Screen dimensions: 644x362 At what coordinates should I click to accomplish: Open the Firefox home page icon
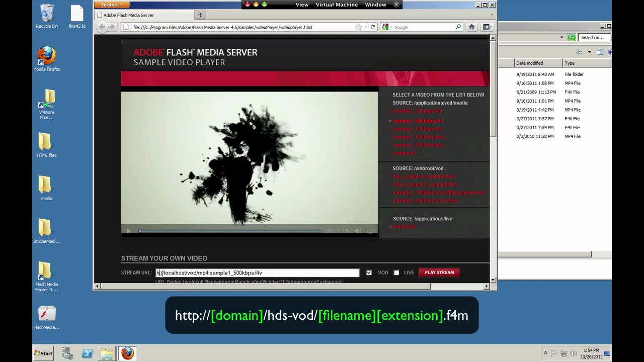pos(471,27)
